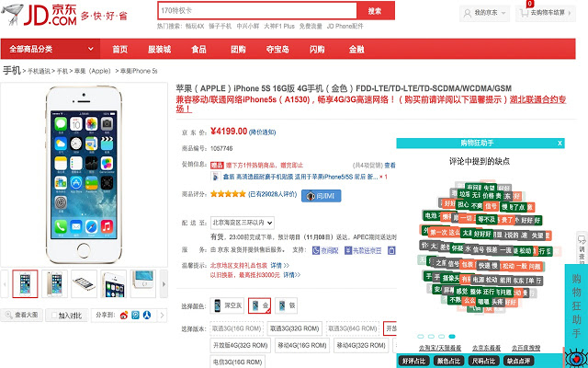Click the 降价通知 price alert link
The image size is (588, 368).
(262, 132)
